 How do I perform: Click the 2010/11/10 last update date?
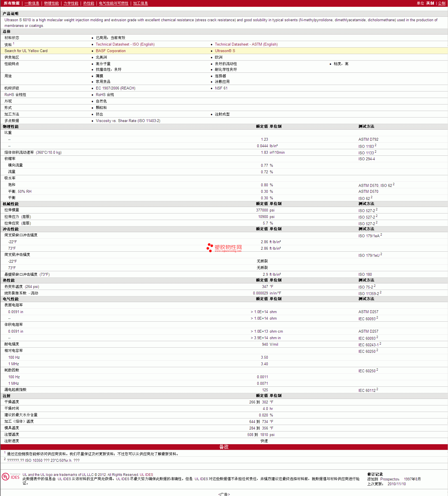tap(396, 484)
